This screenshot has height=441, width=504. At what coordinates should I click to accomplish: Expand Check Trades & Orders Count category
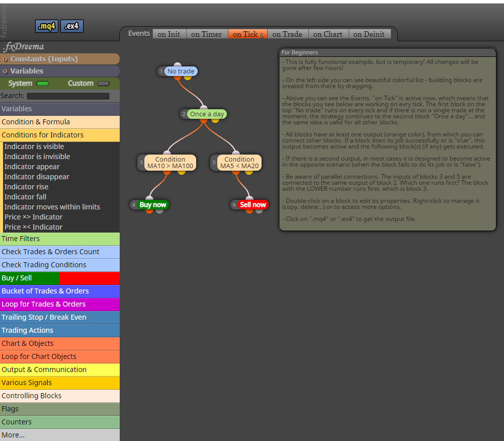60,252
